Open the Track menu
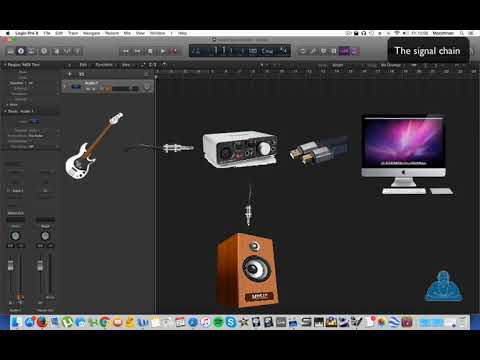 73,33
